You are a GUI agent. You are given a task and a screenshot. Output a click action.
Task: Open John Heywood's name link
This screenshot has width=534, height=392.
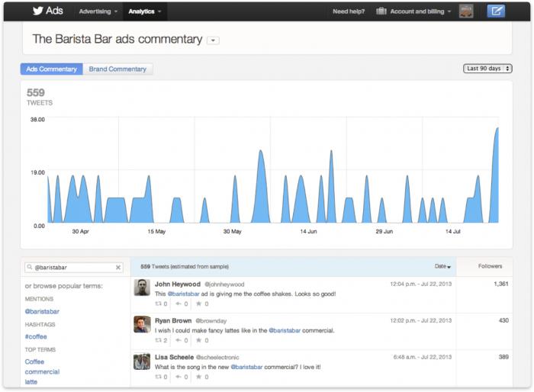(x=178, y=284)
